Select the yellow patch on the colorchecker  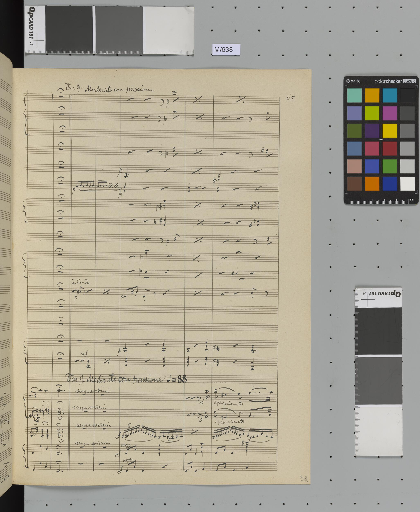390,131
